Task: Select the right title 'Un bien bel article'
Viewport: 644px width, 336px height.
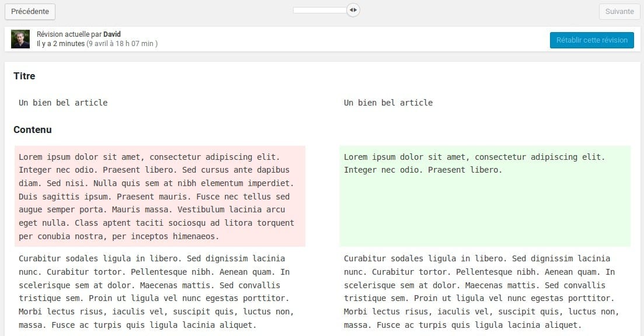Action: pos(388,102)
